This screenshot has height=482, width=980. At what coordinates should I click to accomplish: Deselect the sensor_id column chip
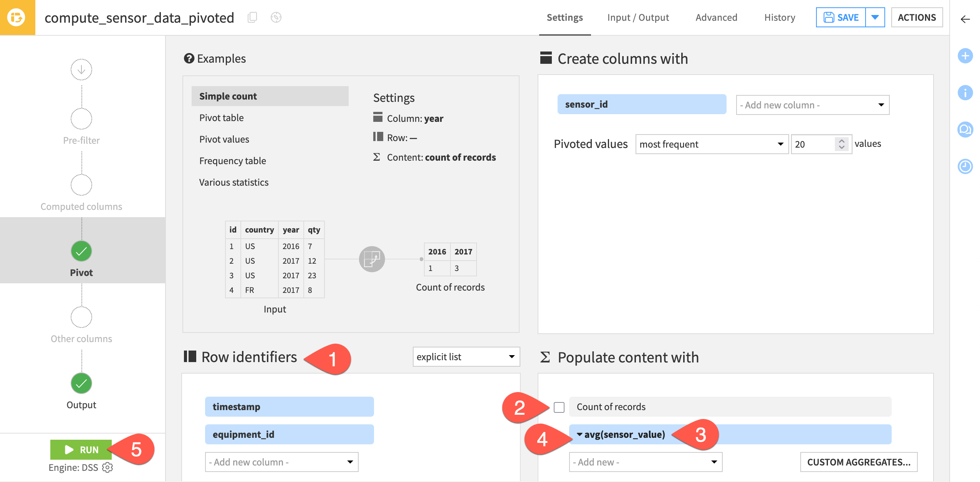coord(641,104)
